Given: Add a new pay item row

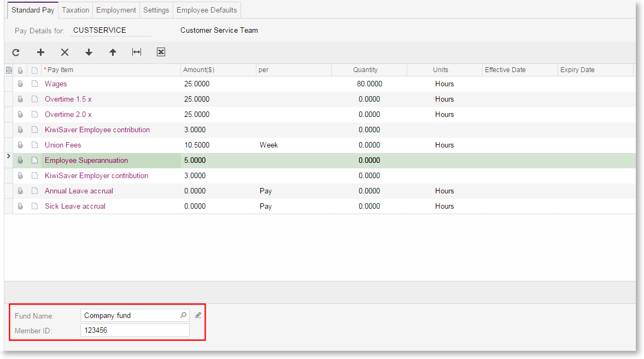Looking at the screenshot, I should pyautogui.click(x=40, y=52).
